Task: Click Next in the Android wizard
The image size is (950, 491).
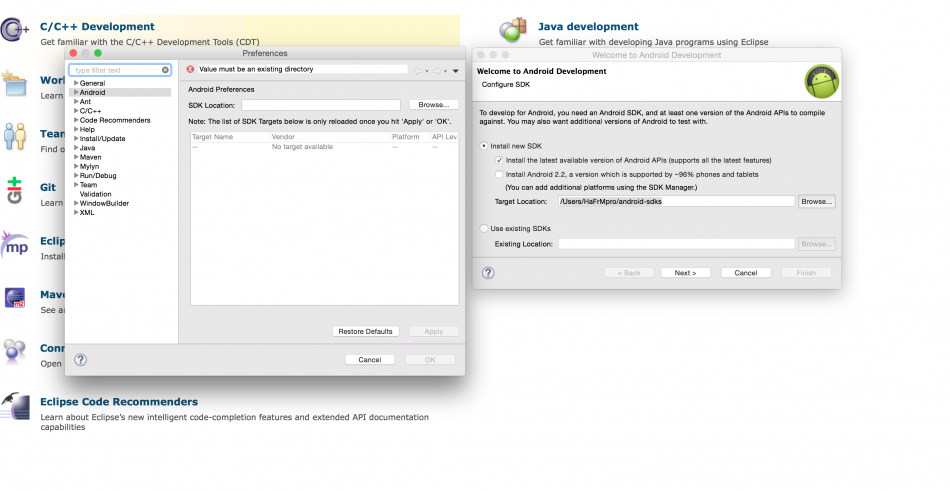Action: (x=685, y=273)
